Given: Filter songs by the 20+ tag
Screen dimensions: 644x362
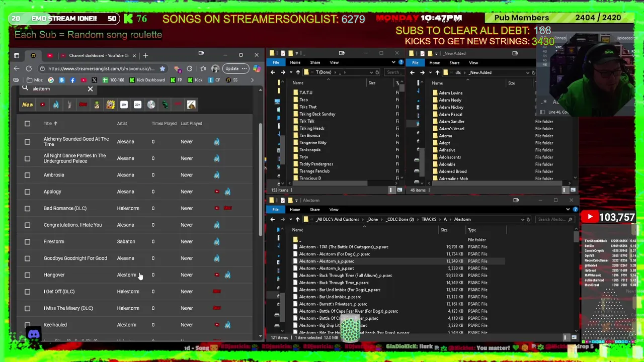Looking at the screenshot, I should click(x=137, y=105).
